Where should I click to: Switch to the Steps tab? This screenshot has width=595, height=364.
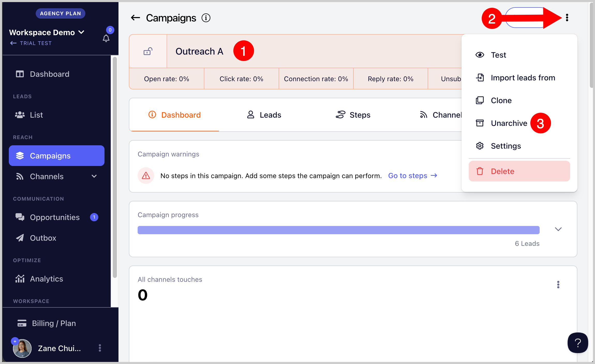(353, 115)
